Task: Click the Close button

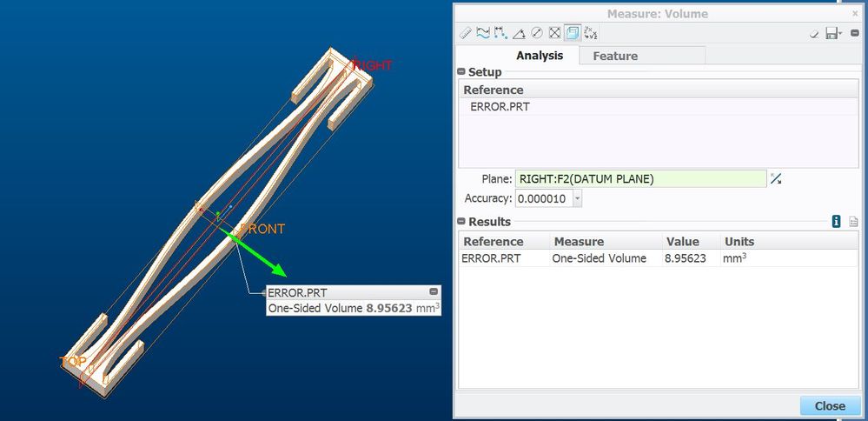Action: coord(830,406)
